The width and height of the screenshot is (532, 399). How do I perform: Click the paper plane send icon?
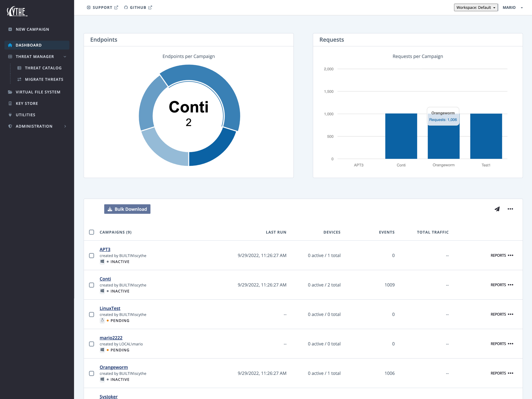tap(497, 209)
